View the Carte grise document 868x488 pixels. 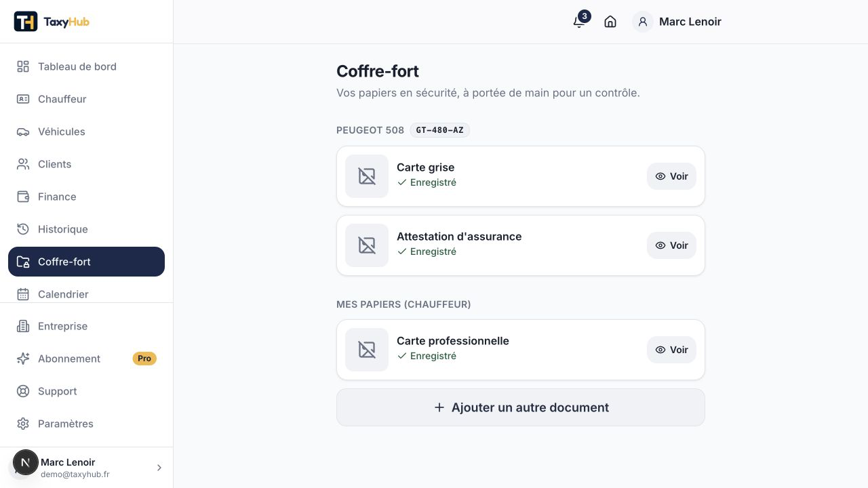[671, 176]
